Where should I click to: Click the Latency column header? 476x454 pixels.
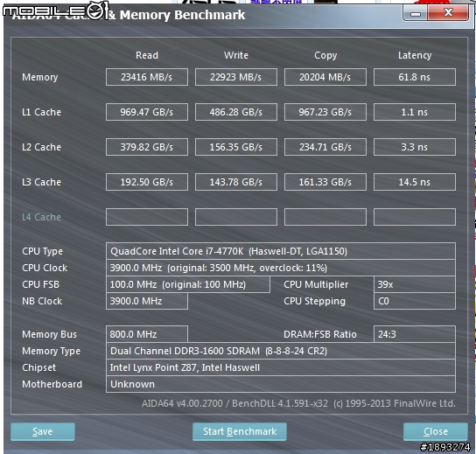coord(415,55)
